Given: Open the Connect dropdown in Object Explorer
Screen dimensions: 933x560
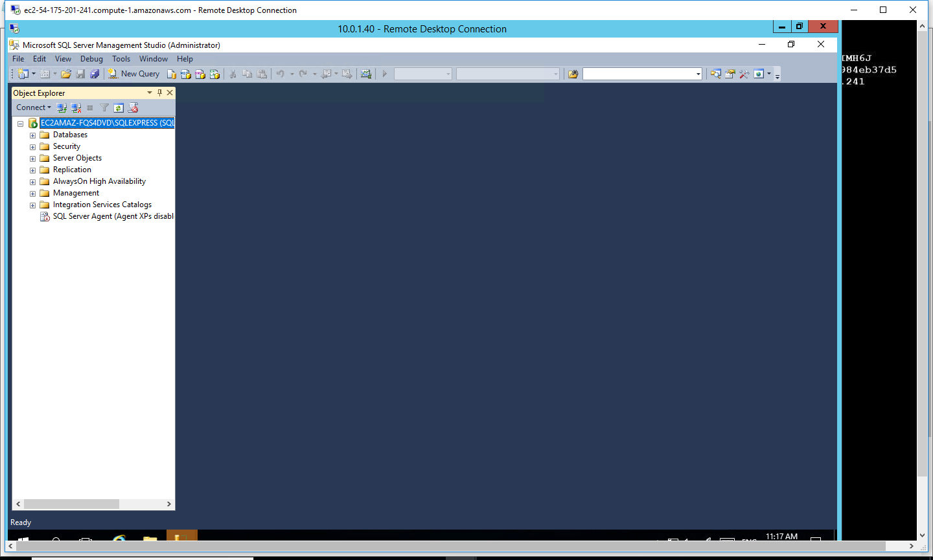Looking at the screenshot, I should point(33,107).
